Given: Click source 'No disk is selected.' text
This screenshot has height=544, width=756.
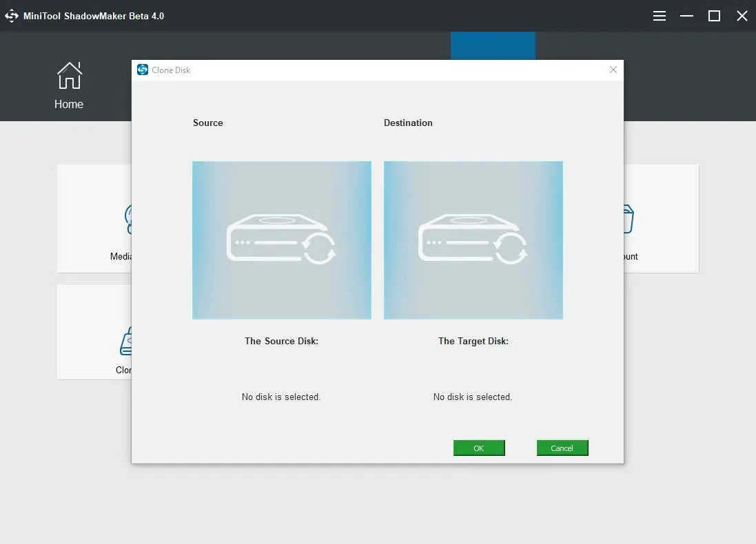Looking at the screenshot, I should [281, 397].
